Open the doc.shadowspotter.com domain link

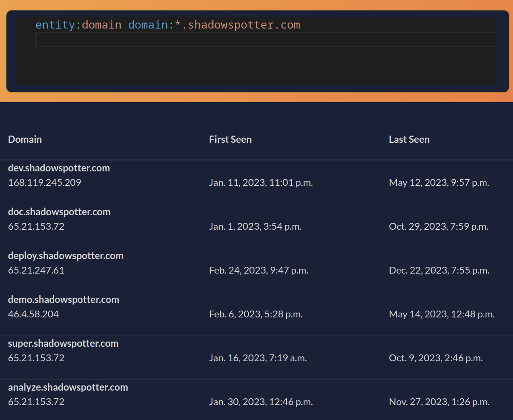59,212
